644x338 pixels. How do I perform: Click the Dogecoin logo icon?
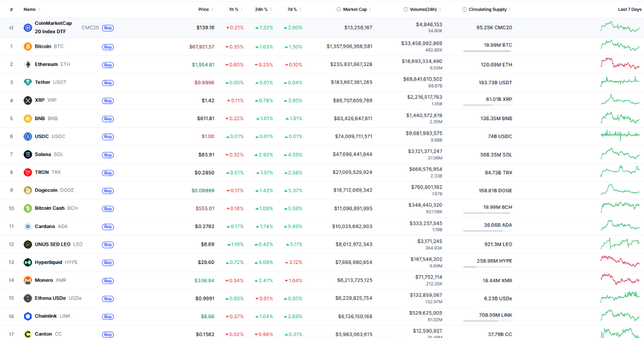pos(28,190)
